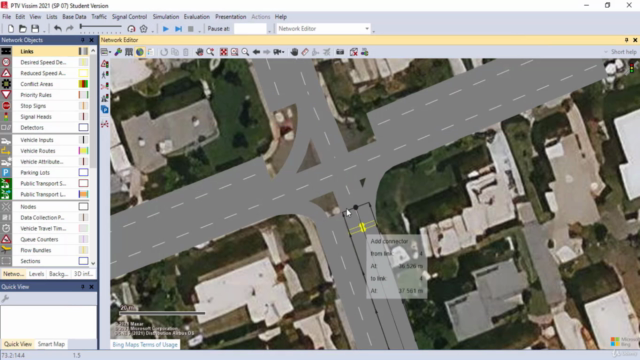640x360 pixels.
Task: Click the Pause at input field
Action: point(250,29)
